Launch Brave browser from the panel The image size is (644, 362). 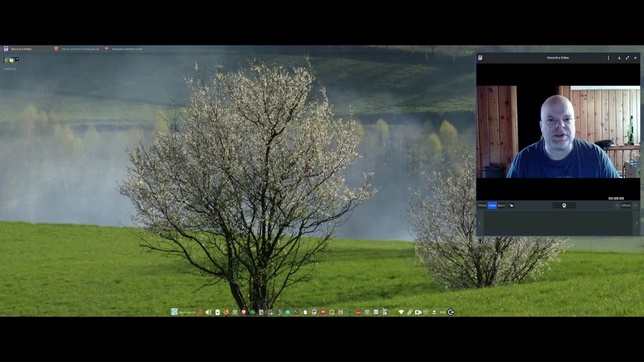coord(244,312)
